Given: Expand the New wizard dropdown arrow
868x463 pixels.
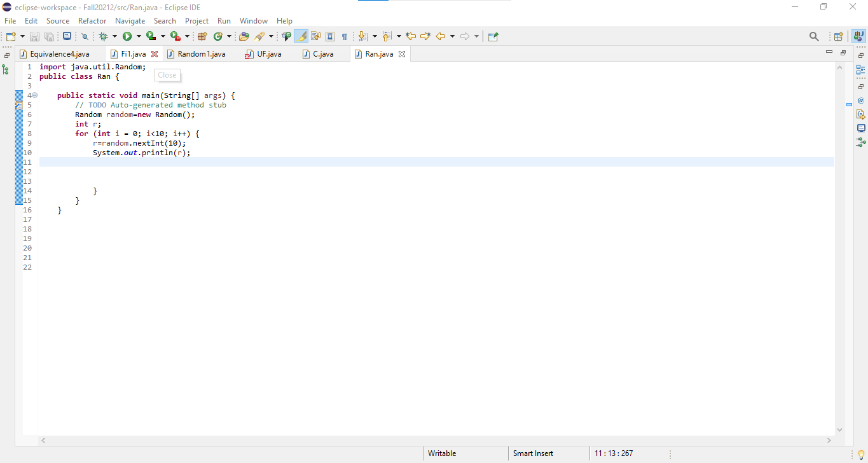Looking at the screenshot, I should pyautogui.click(x=22, y=36).
